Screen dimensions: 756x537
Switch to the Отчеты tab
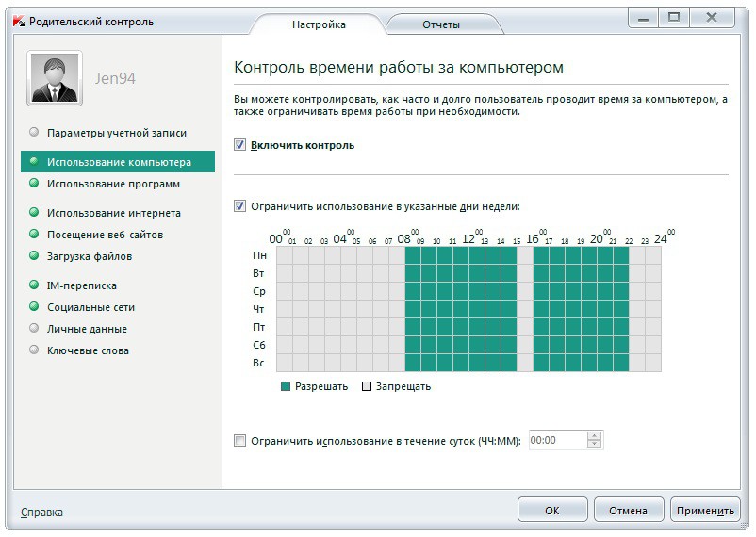point(440,24)
